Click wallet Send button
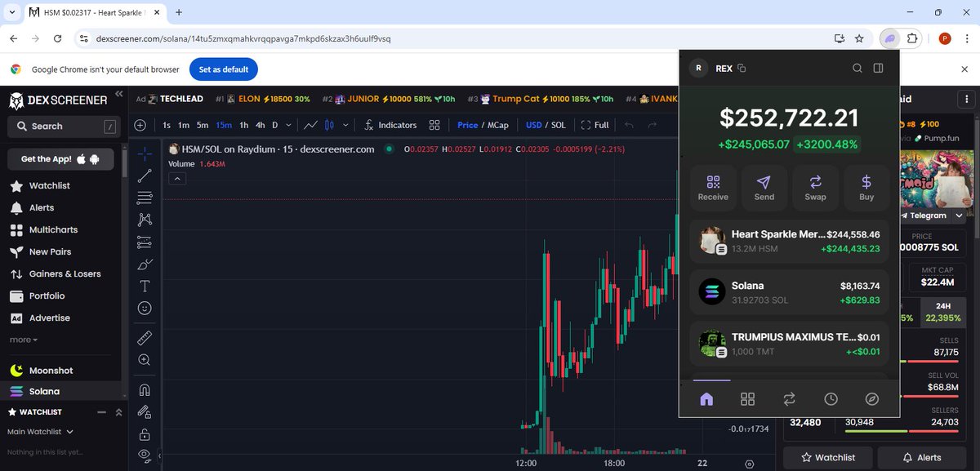This screenshot has width=980, height=471. (764, 188)
